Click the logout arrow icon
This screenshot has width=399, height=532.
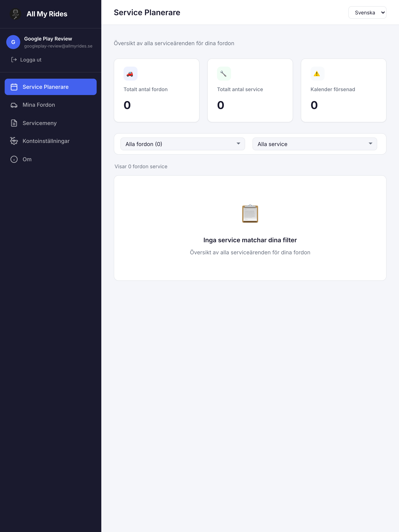pyautogui.click(x=14, y=60)
